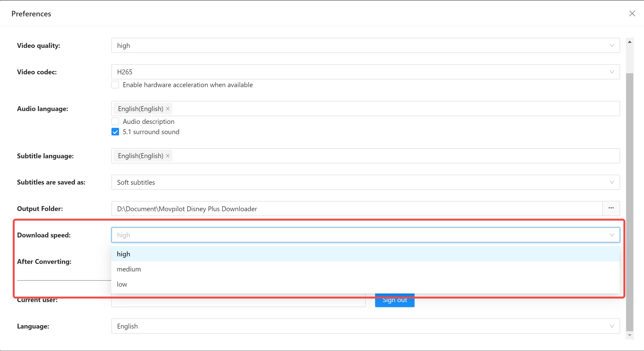Remove English tag from Audio language
The height and width of the screenshot is (351, 644).
point(168,109)
